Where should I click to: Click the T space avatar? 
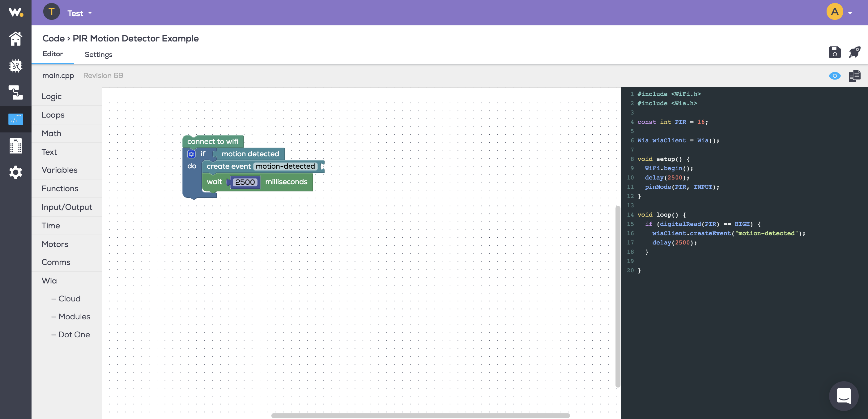(52, 12)
